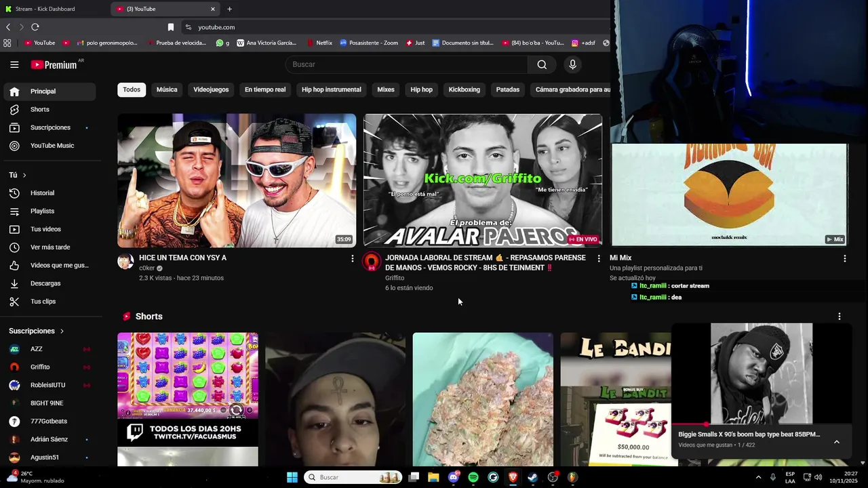
Task: Expand the miniplayer with the chevron
Action: pyautogui.click(x=836, y=442)
